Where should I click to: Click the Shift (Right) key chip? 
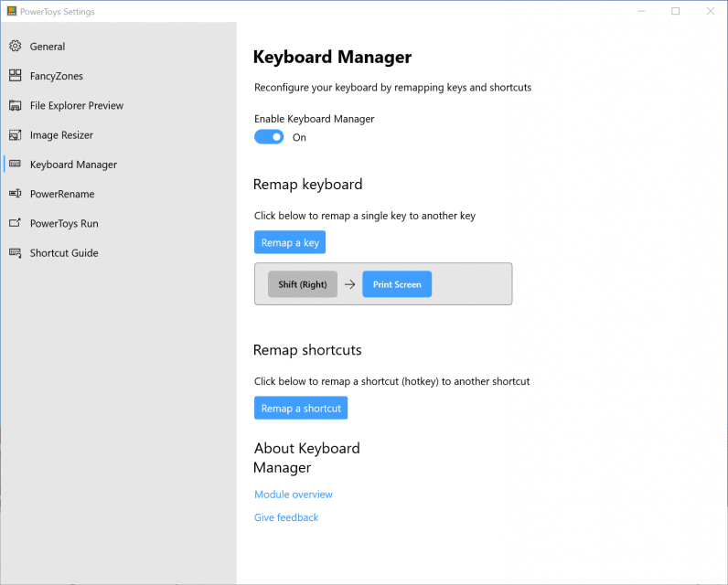[303, 284]
